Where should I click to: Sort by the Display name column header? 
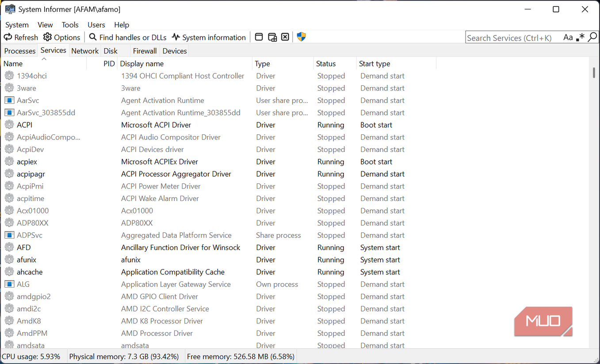point(185,64)
